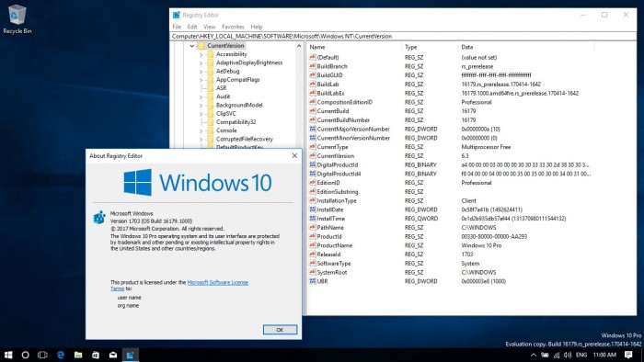Select the BuildBranch value icon
Screen dimensions: 644x362
point(313,66)
